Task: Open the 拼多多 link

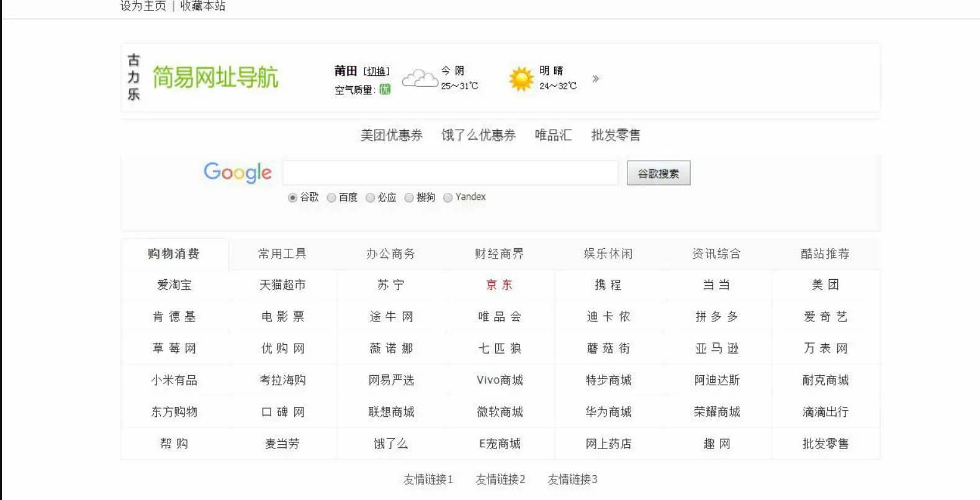Action: [717, 316]
